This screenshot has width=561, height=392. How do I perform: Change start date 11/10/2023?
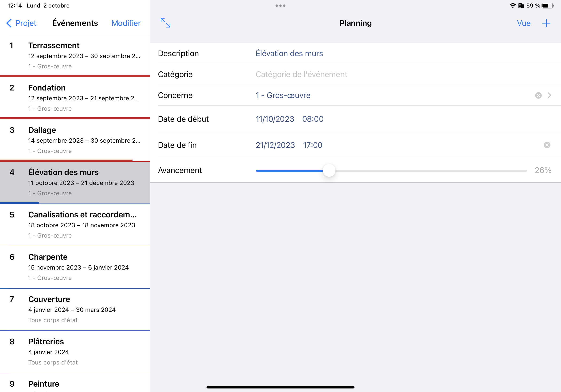click(275, 119)
